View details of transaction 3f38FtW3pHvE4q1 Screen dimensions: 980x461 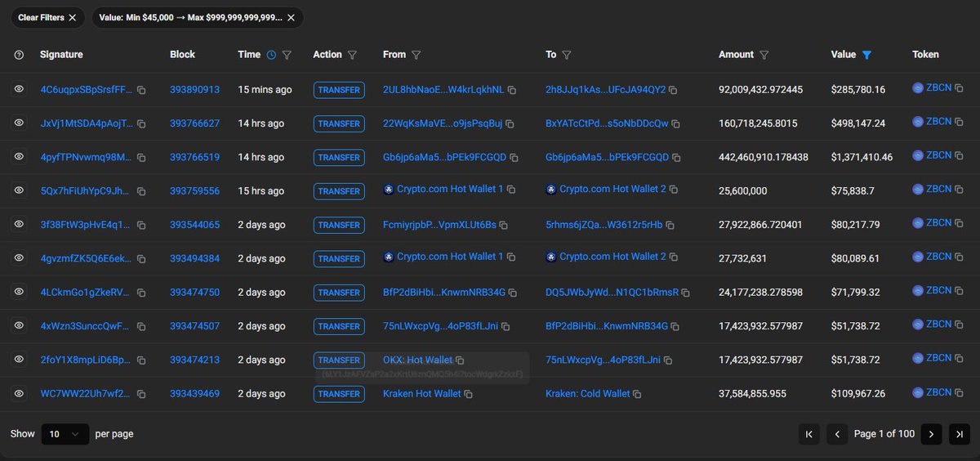[19, 224]
